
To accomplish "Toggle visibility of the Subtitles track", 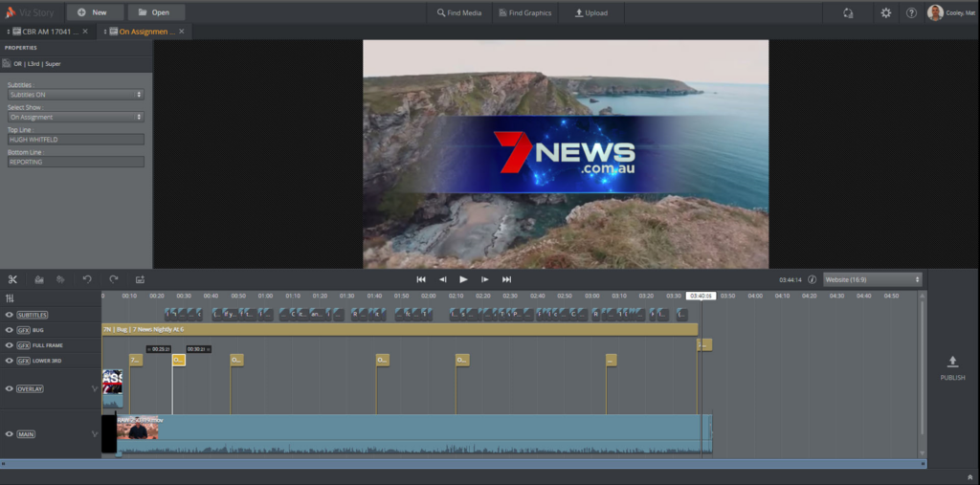I will (10, 315).
